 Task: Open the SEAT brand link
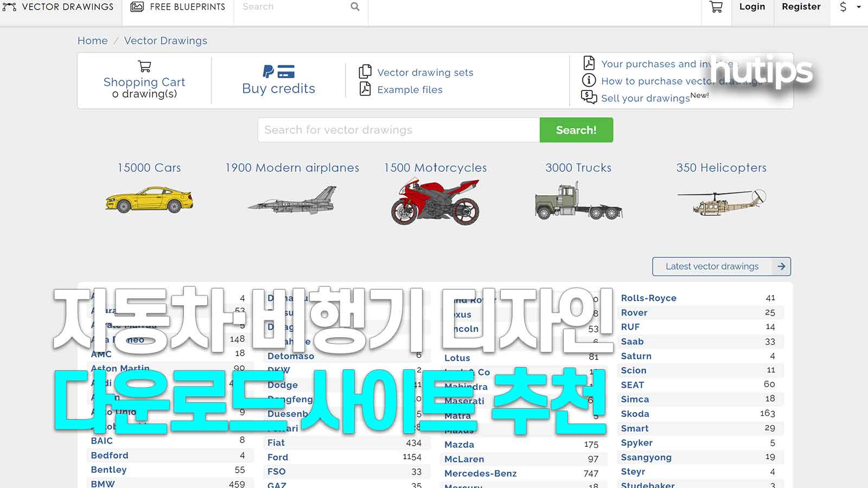[x=633, y=385]
